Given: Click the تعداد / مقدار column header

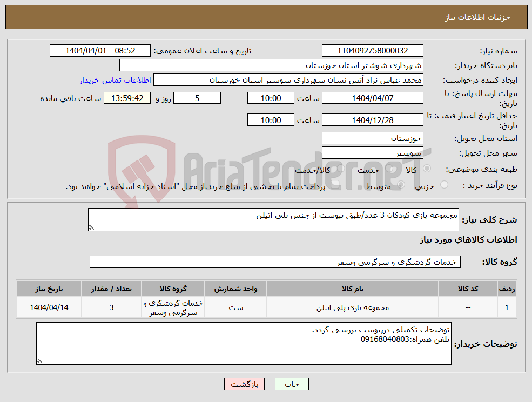Looking at the screenshot, I should (x=111, y=289).
